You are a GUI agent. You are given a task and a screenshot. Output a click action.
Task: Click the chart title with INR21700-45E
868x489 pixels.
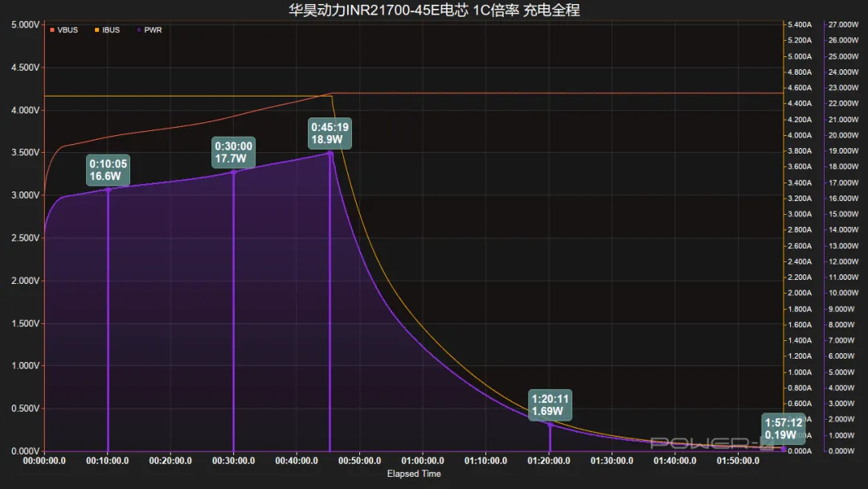point(434,10)
